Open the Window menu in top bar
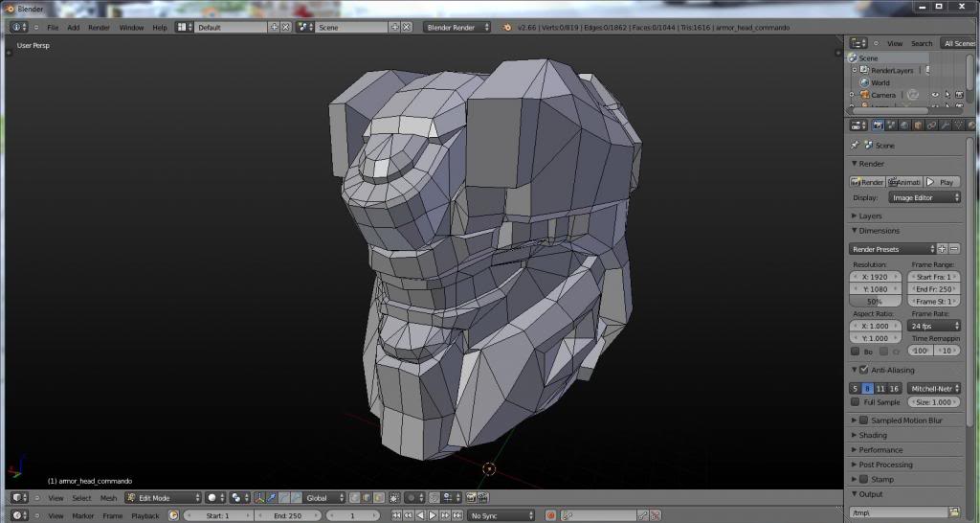Viewport: 980px width, 523px height. 131,27
